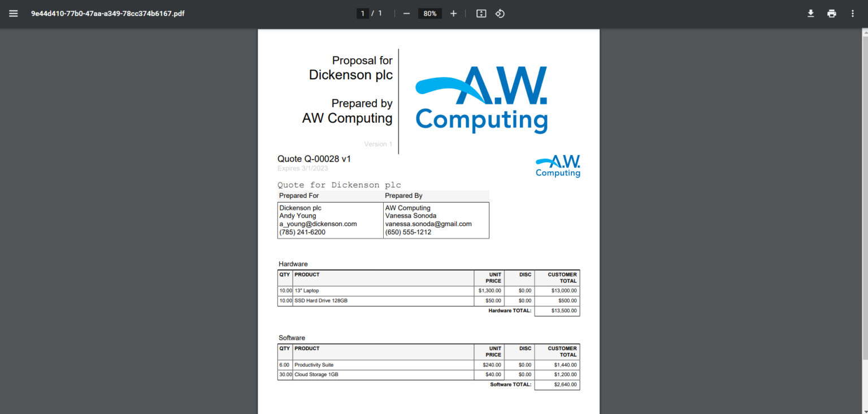Download the PDF file

(810, 14)
